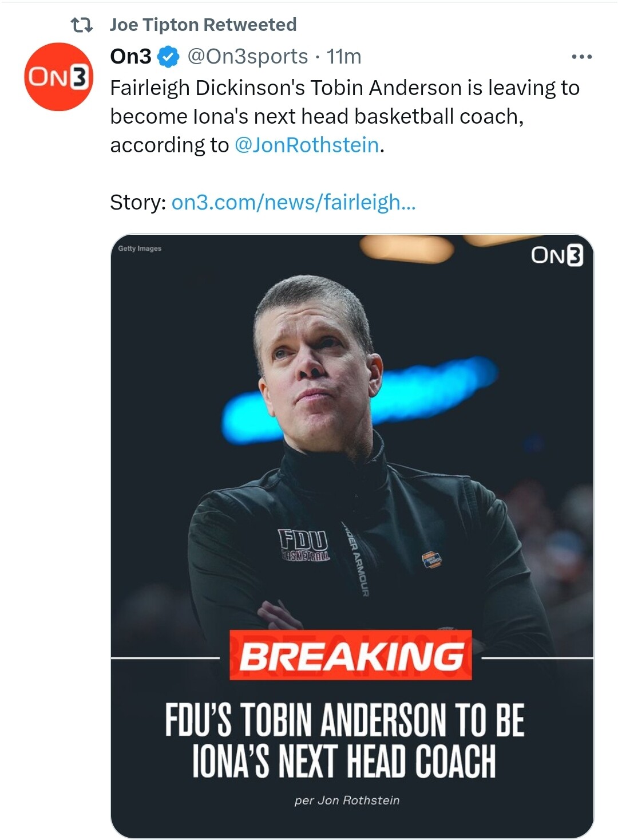Click the 11m timestamp
618x840 pixels.
coord(344,57)
